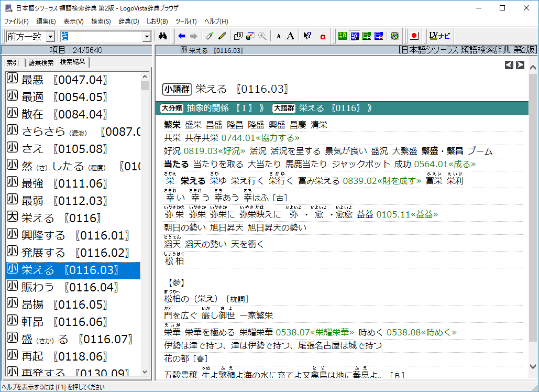Open the 前方一致 search mode dropdown
The width and height of the screenshot is (539, 392).
coord(50,37)
